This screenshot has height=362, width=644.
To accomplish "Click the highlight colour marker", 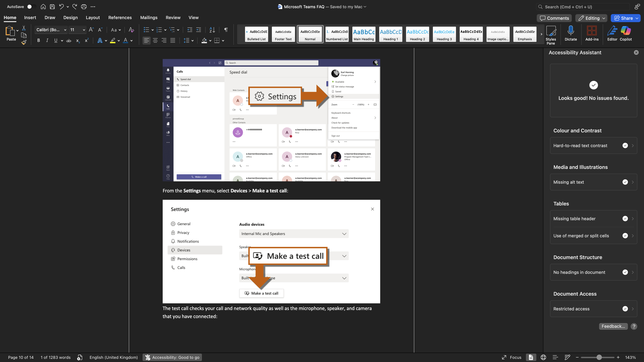I will point(113,40).
